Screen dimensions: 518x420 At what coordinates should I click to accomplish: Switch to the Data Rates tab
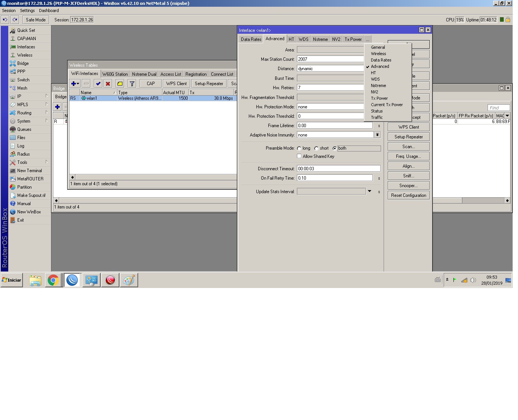251,39
